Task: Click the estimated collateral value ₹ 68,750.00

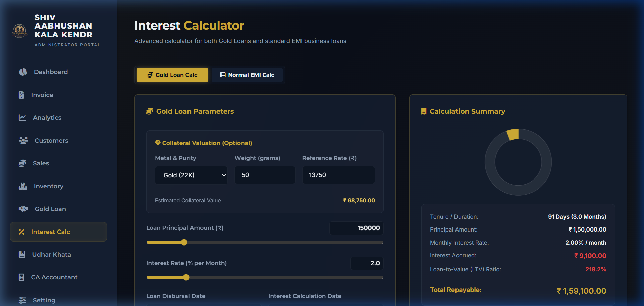Action: coord(359,200)
